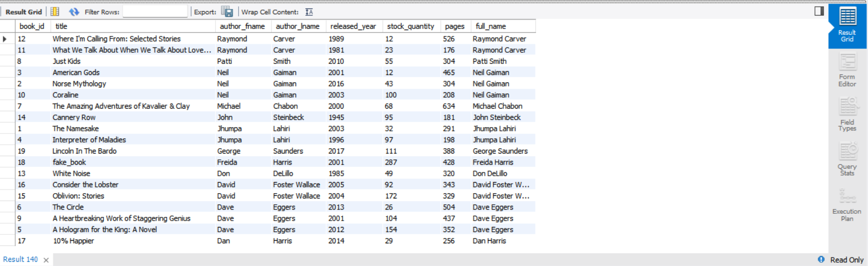Toggle the Wrap Cell Content icon
868x266 pixels.
pos(309,12)
